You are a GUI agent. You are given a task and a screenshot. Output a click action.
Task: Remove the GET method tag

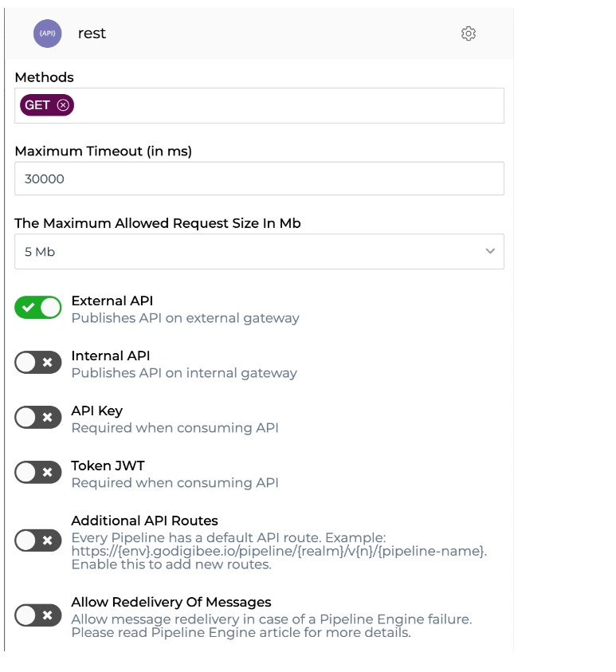click(63, 105)
